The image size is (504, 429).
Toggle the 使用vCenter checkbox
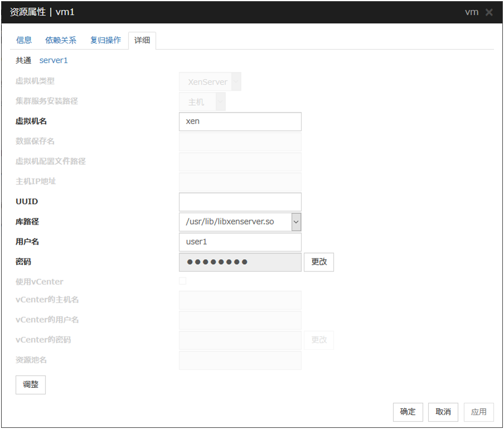183,281
